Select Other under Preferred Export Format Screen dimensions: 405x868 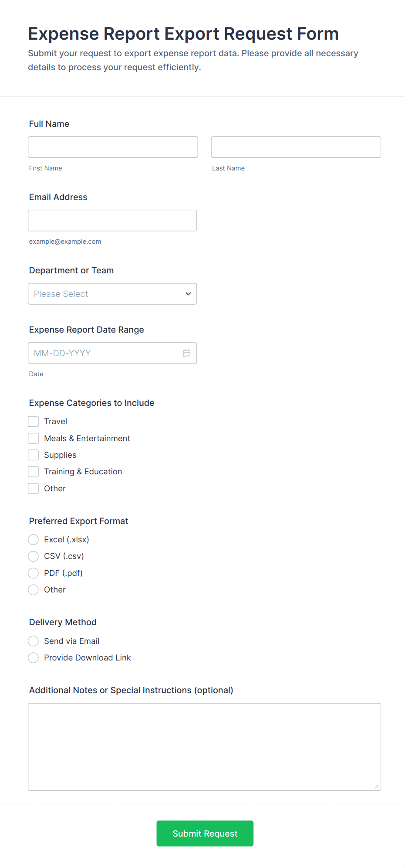click(x=34, y=590)
